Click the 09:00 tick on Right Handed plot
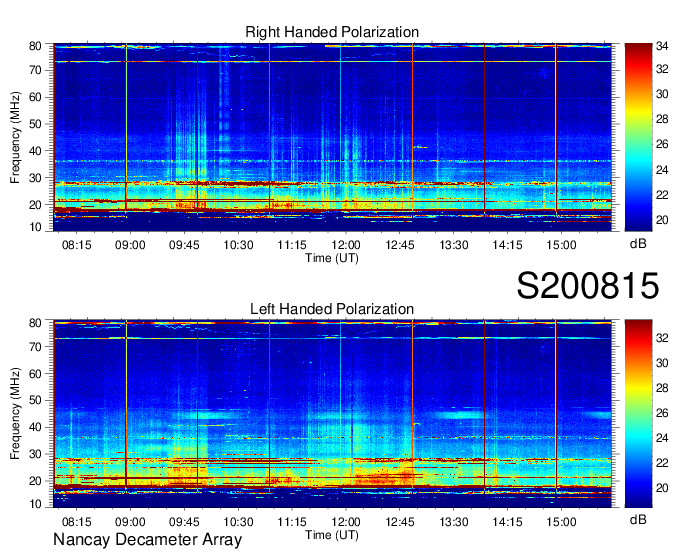 [130, 245]
